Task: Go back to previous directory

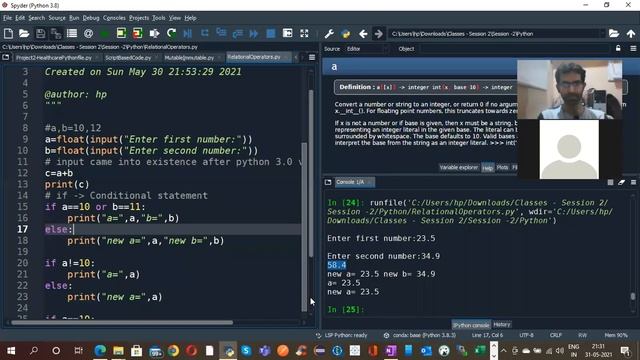Action: tap(363, 34)
